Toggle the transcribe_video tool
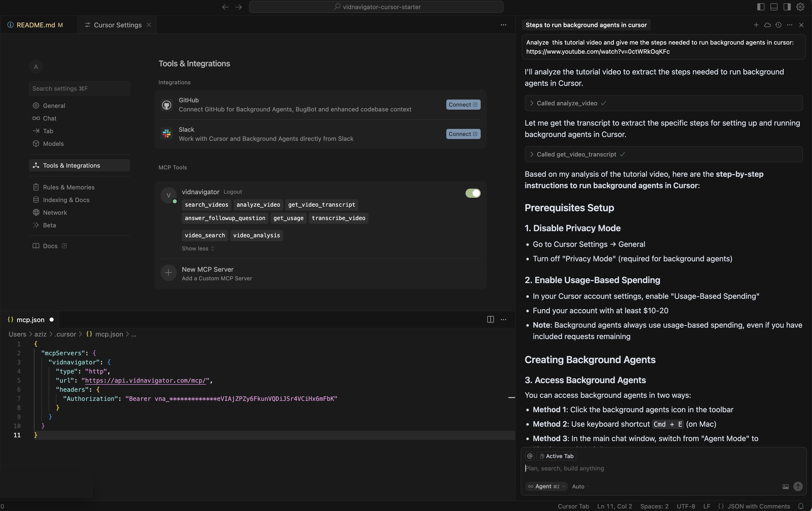The image size is (812, 511). coord(338,218)
